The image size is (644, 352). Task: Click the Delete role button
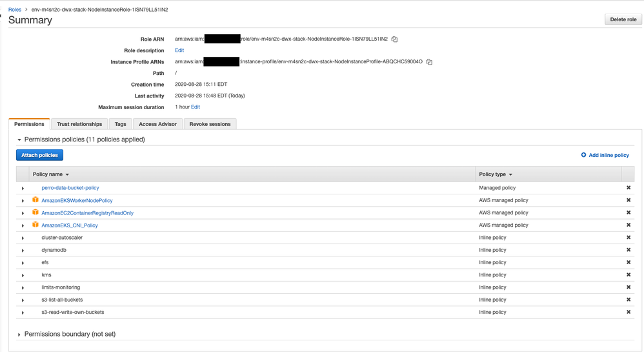[623, 19]
